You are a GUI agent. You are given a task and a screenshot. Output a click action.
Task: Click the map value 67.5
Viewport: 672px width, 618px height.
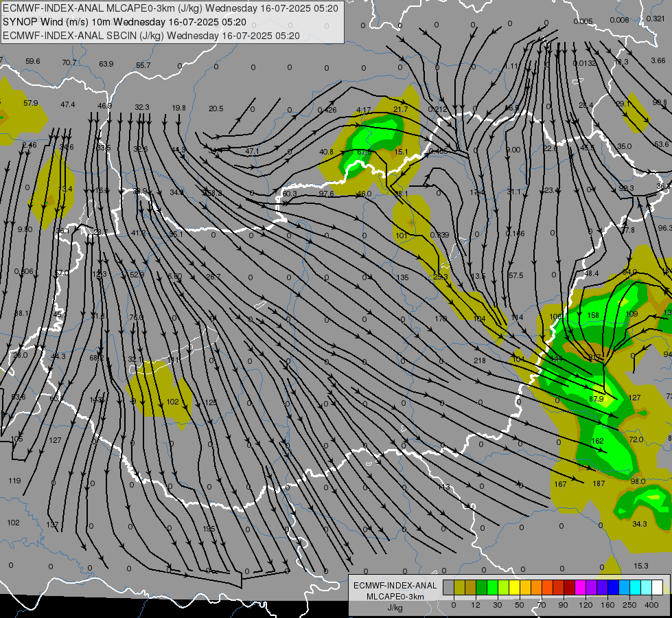[364, 152]
